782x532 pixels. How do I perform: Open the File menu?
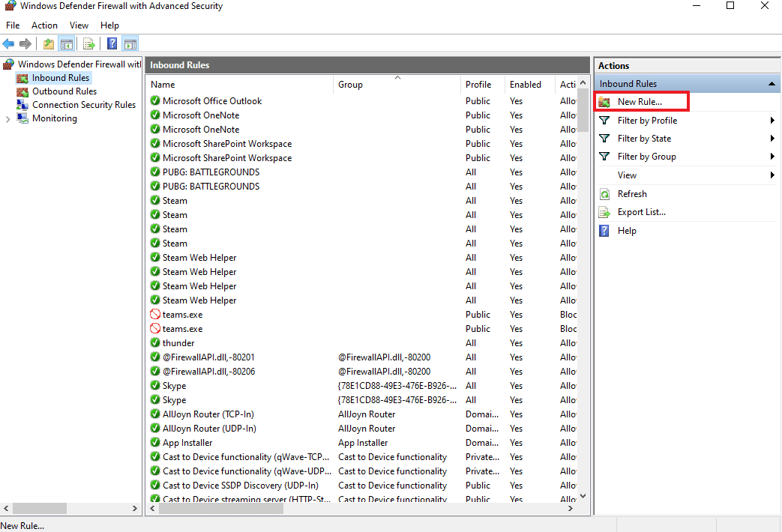pyautogui.click(x=13, y=25)
